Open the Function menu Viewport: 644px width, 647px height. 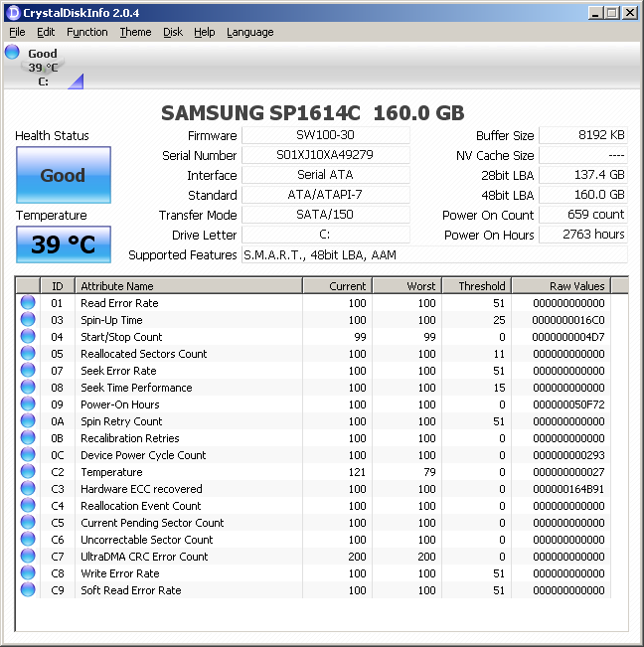pos(87,32)
